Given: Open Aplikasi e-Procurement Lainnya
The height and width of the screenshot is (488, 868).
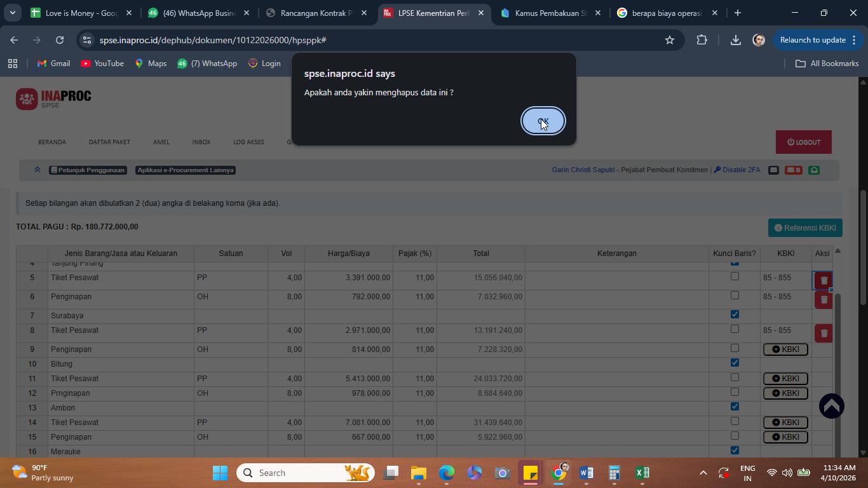Looking at the screenshot, I should point(186,170).
